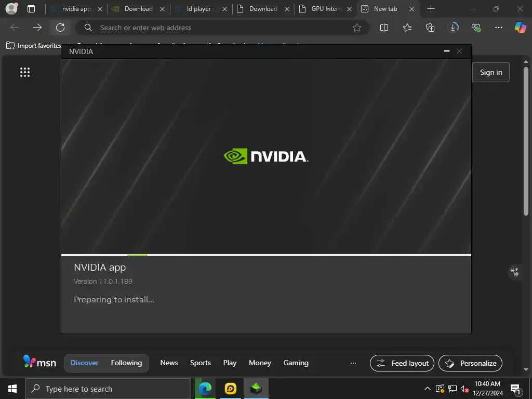Open the Edge profile avatar
The width and height of the screenshot is (532, 399).
click(11, 9)
